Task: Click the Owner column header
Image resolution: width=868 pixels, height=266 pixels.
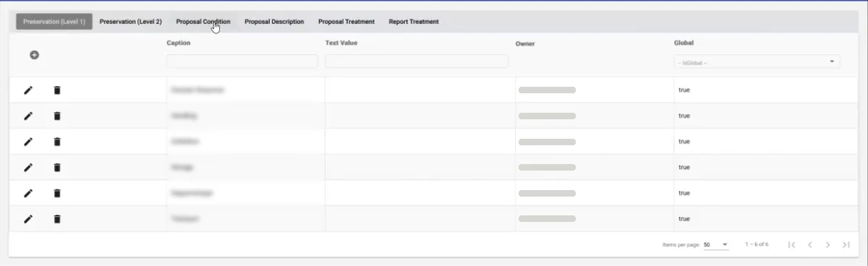Action: [x=525, y=44]
